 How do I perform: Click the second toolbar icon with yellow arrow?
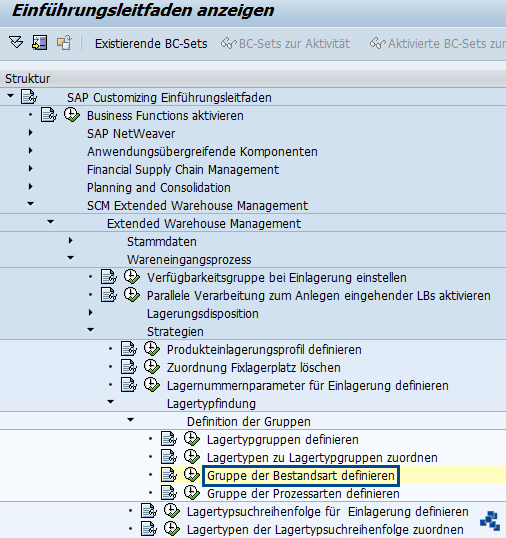[39, 43]
